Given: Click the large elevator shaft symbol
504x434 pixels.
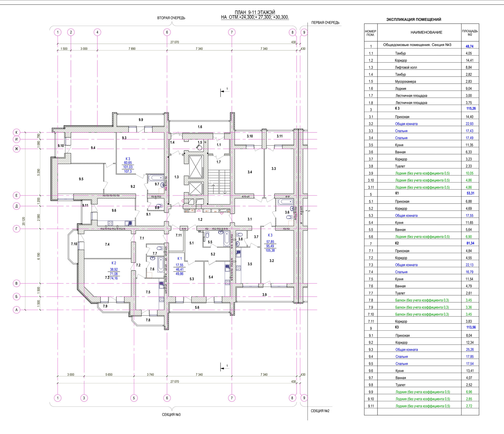Looking at the screenshot, I should pos(196,167).
